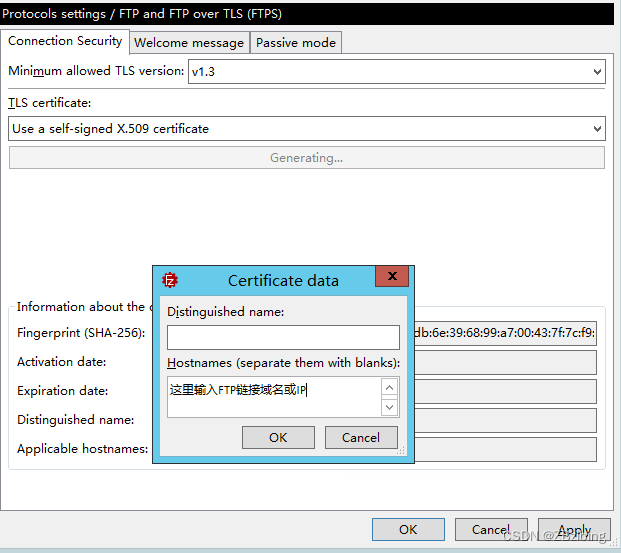Expand the Minimum allowed TLS version dropdown
621x553 pixels.
point(396,71)
